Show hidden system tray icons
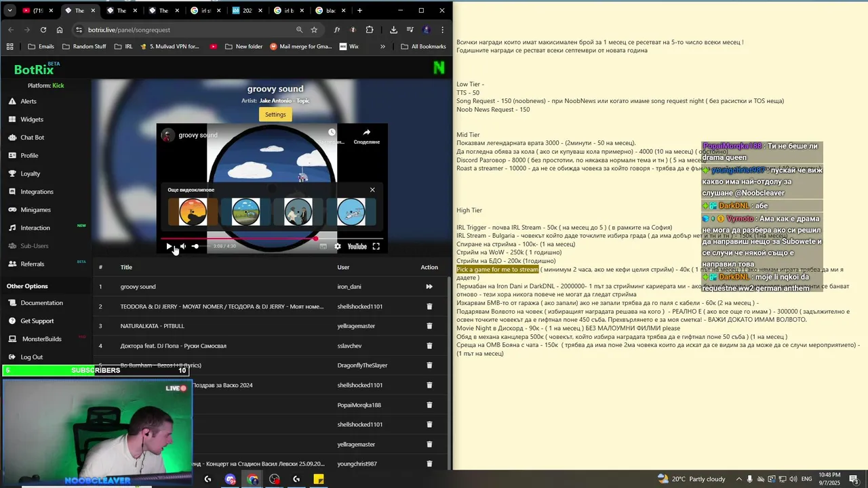The image size is (868, 488). pyautogui.click(x=740, y=479)
